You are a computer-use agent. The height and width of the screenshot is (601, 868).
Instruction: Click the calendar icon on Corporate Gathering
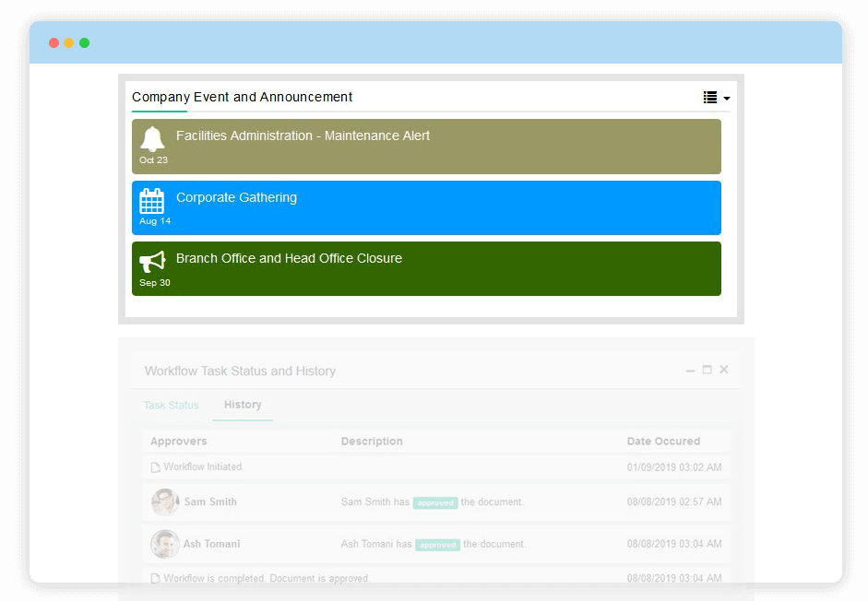click(151, 201)
